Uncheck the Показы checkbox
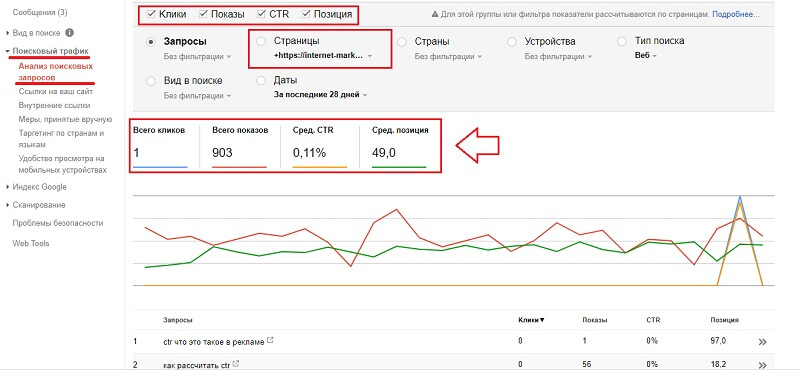800x370 pixels. (x=203, y=14)
